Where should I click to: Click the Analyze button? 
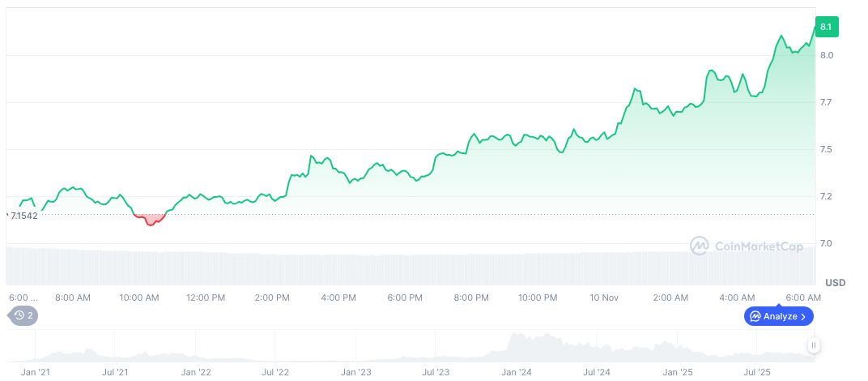778,316
